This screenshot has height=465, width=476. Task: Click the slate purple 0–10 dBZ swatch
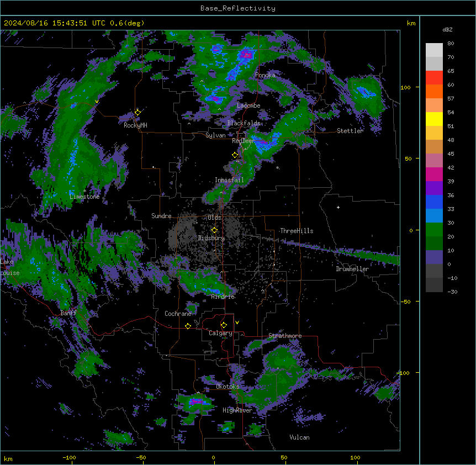[434, 257]
